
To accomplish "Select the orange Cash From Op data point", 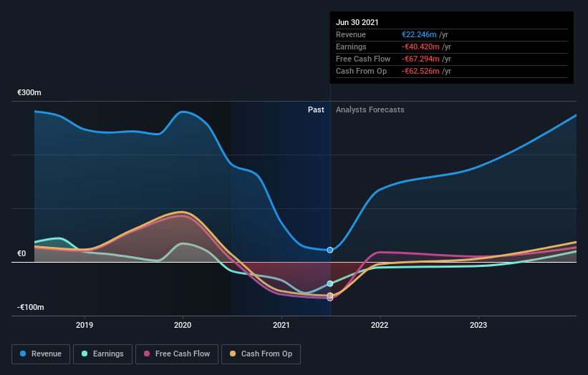I will tap(330, 296).
